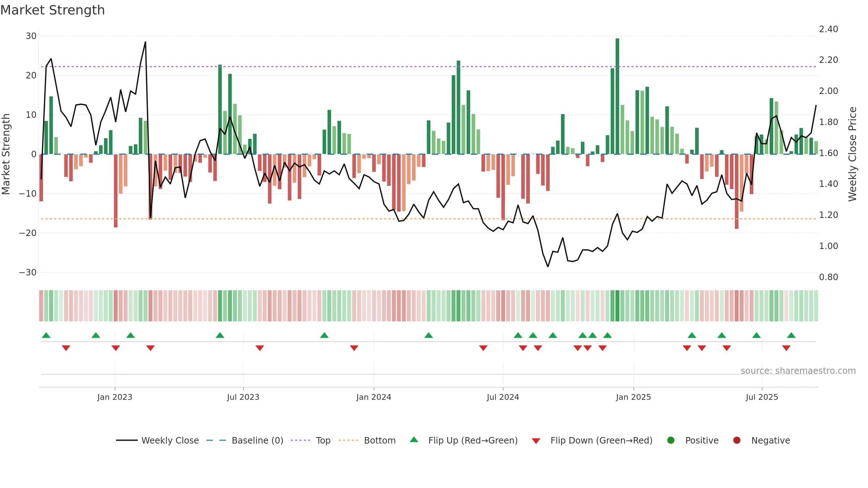The height and width of the screenshot is (488, 868).
Task: Click the 30 left-axis tick label
Action: click(x=31, y=36)
